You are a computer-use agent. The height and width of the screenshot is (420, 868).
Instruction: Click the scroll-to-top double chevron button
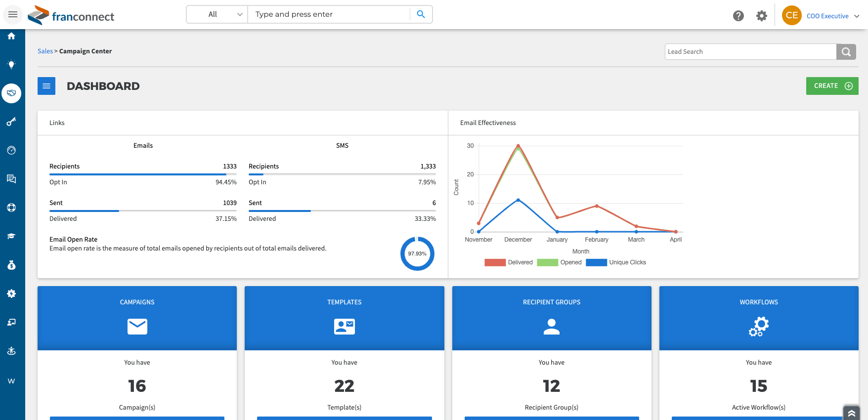point(852,413)
